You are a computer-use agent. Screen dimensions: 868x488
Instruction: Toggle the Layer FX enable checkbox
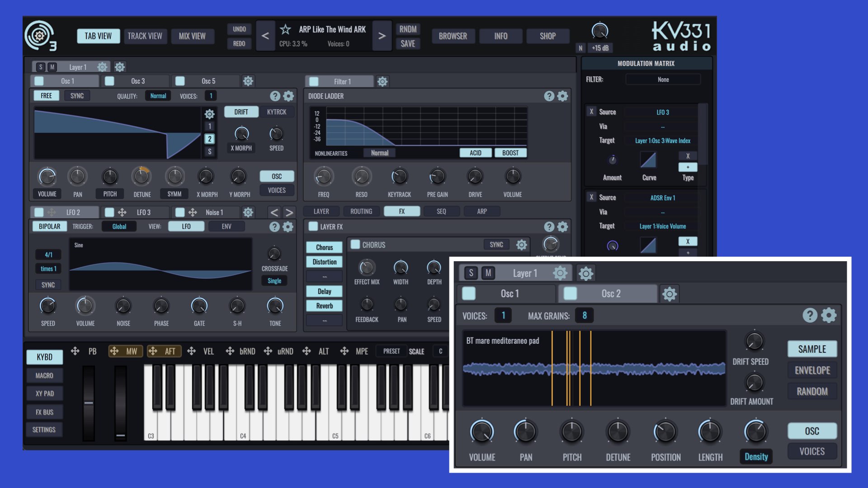(x=313, y=226)
